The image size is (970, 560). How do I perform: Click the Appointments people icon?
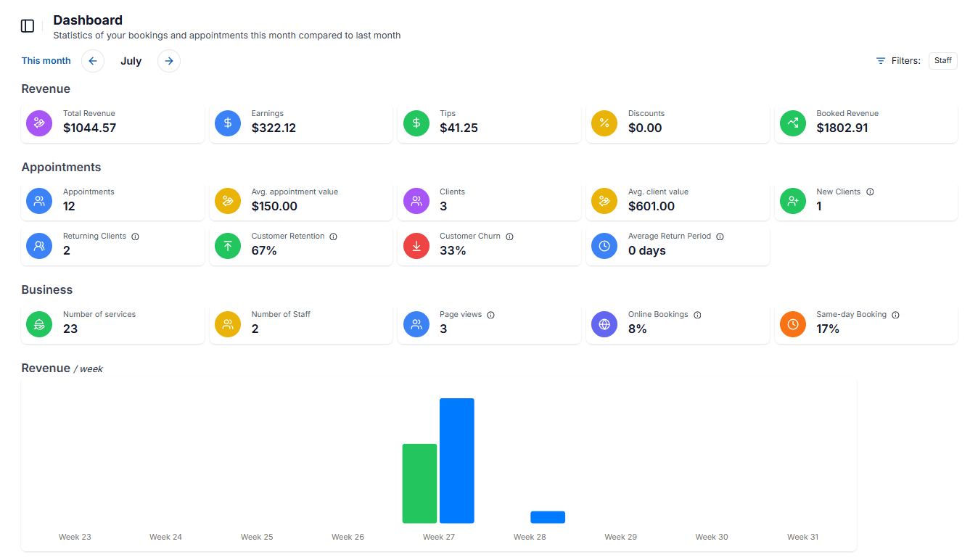[x=38, y=201]
